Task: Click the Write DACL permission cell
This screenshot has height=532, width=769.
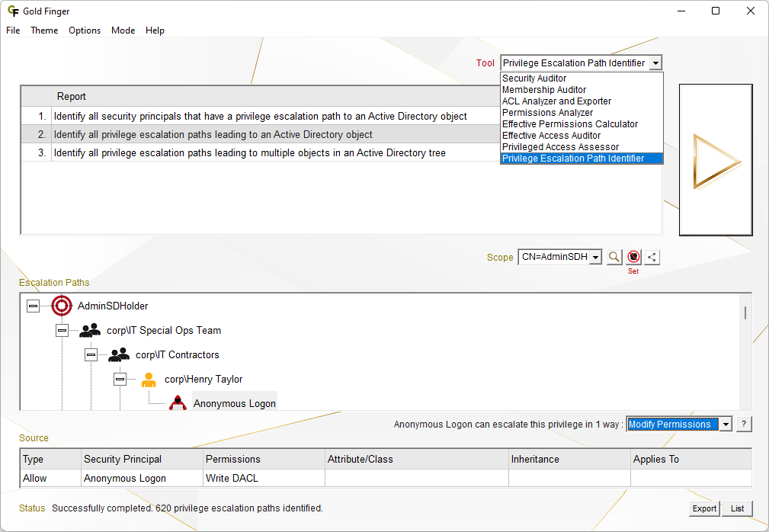Action: click(264, 478)
